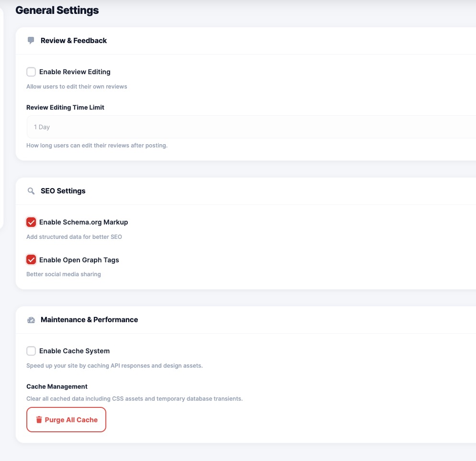Click the trash icon in Purge button
The image size is (476, 461).
pyautogui.click(x=39, y=420)
